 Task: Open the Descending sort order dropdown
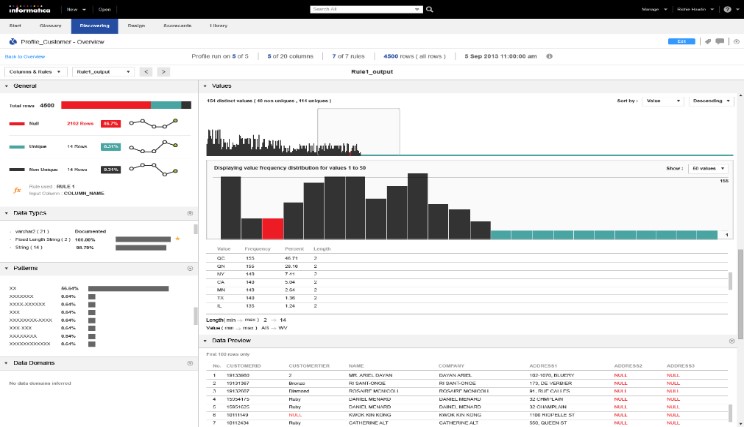click(x=711, y=101)
